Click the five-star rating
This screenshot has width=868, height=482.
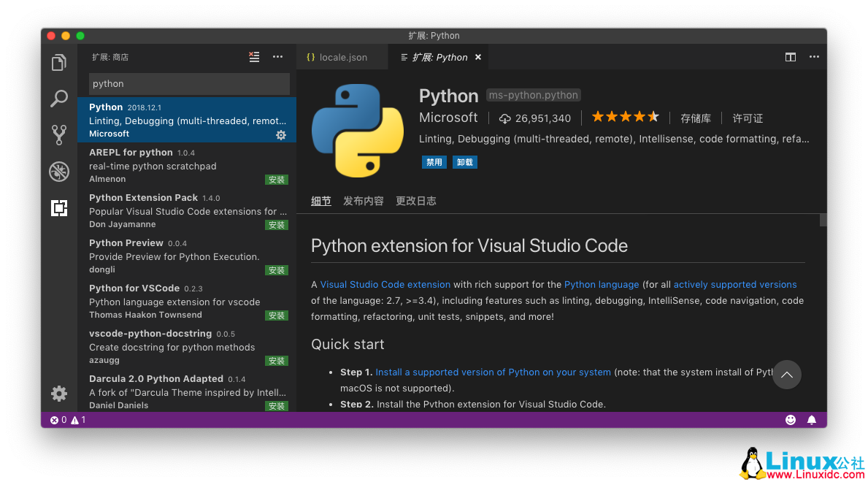click(x=626, y=117)
